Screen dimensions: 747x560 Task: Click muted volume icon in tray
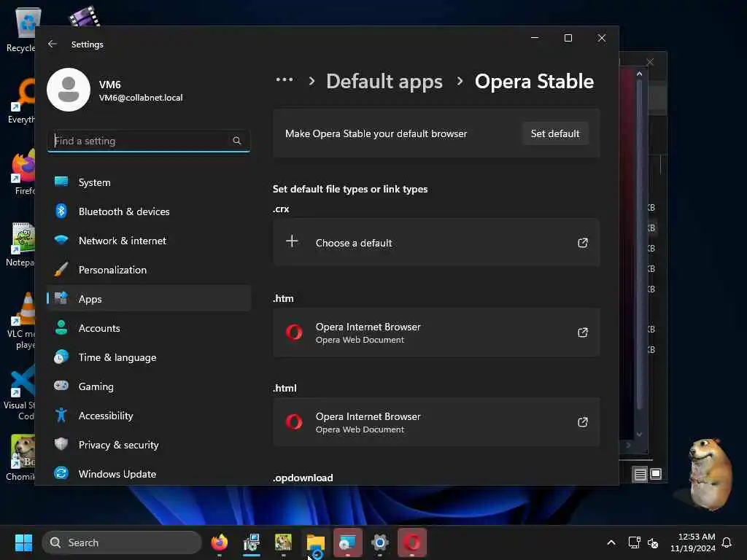[x=653, y=542]
